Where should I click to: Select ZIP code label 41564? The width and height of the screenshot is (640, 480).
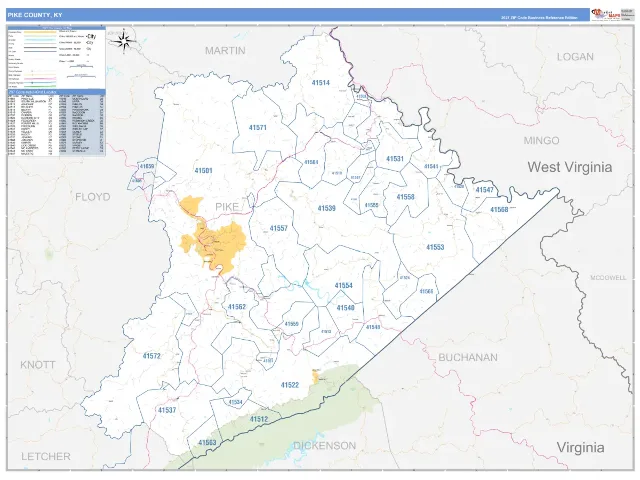point(311,162)
